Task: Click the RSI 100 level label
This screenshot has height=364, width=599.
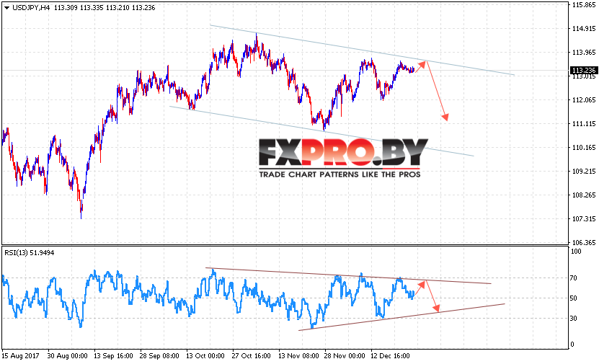Action: click(x=576, y=252)
